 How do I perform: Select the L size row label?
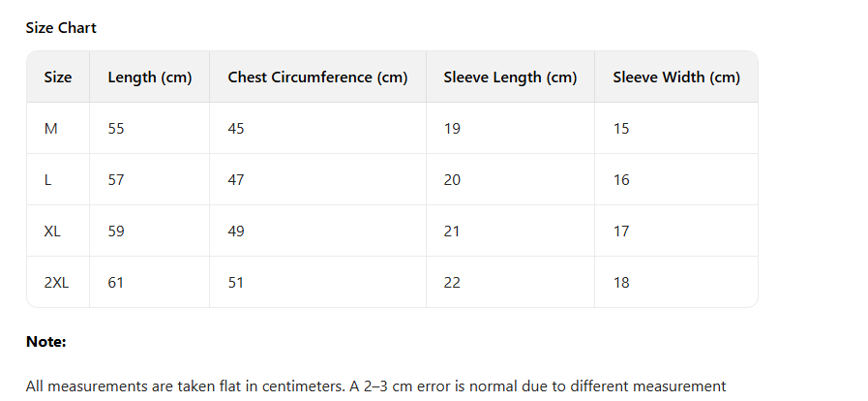48,180
